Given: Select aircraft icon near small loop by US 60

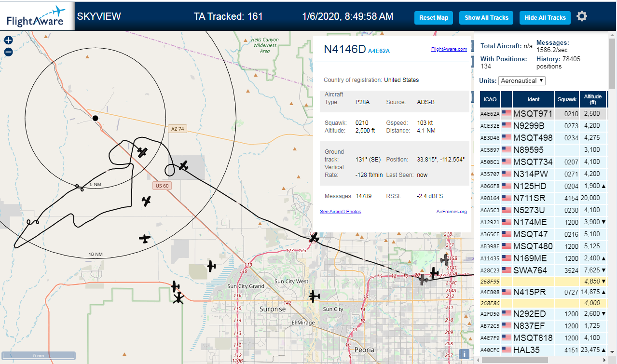Looking at the screenshot, I should 183,166.
